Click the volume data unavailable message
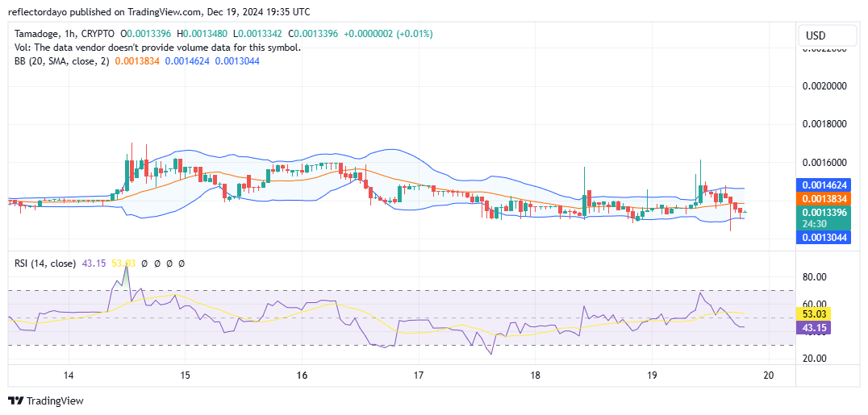Screen dimensions: 868x415 click(158, 48)
